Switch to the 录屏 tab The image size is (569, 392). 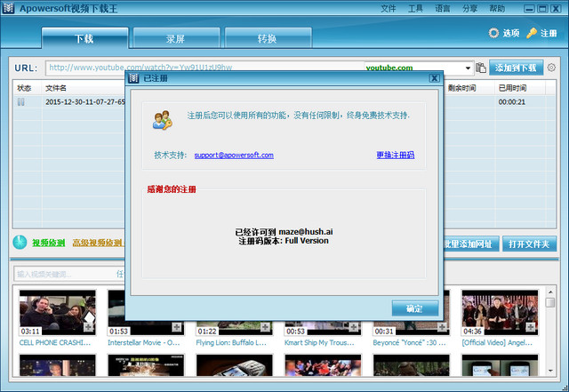point(176,38)
